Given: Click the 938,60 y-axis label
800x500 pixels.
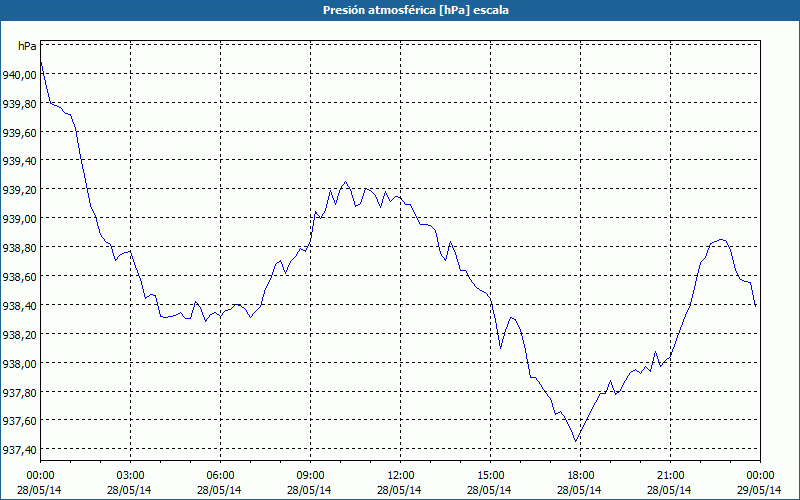Looking at the screenshot, I should click(x=19, y=276).
